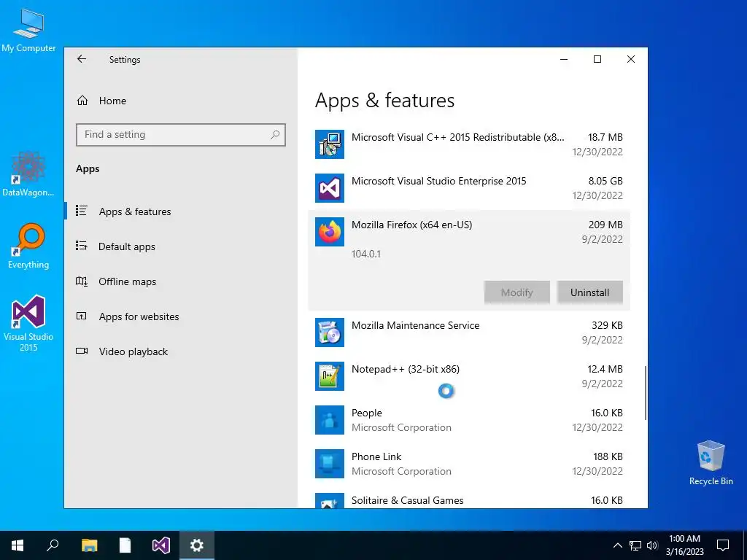Open the Windows Start menu

[18, 545]
